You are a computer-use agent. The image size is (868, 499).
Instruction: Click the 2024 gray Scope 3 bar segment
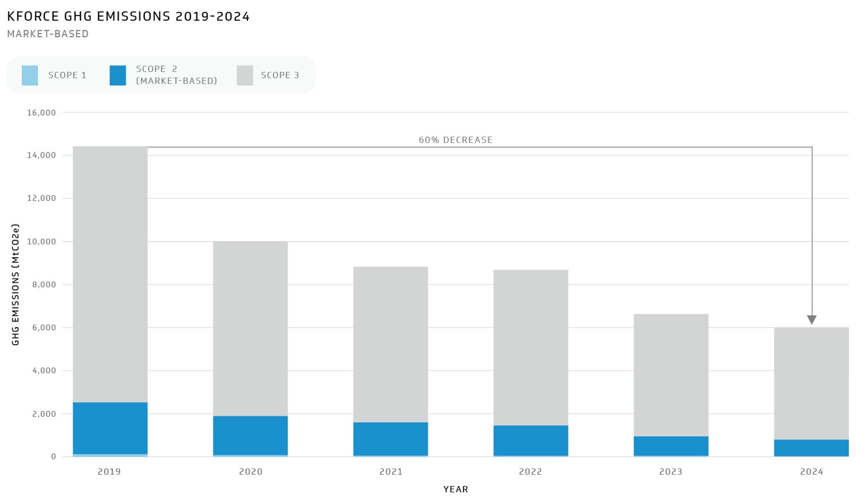point(811,383)
